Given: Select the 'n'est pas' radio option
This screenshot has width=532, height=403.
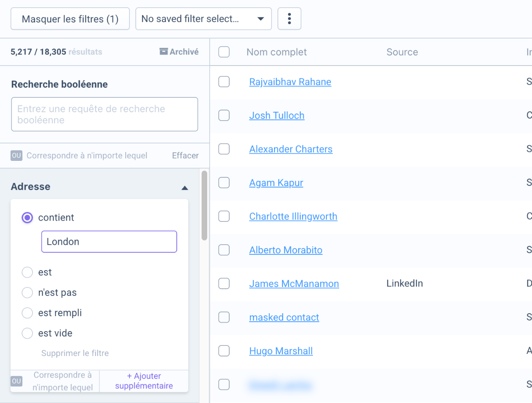Looking at the screenshot, I should tap(27, 293).
